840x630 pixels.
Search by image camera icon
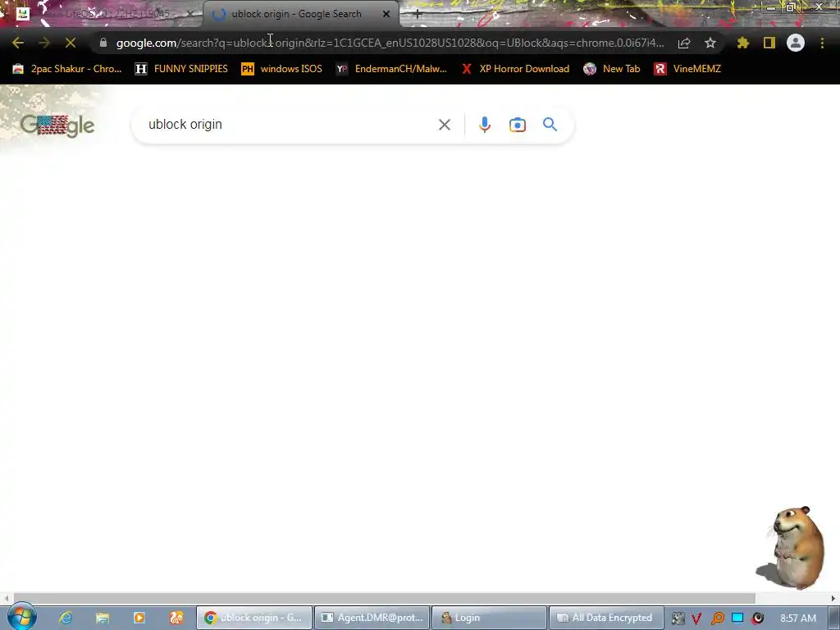[x=518, y=125]
